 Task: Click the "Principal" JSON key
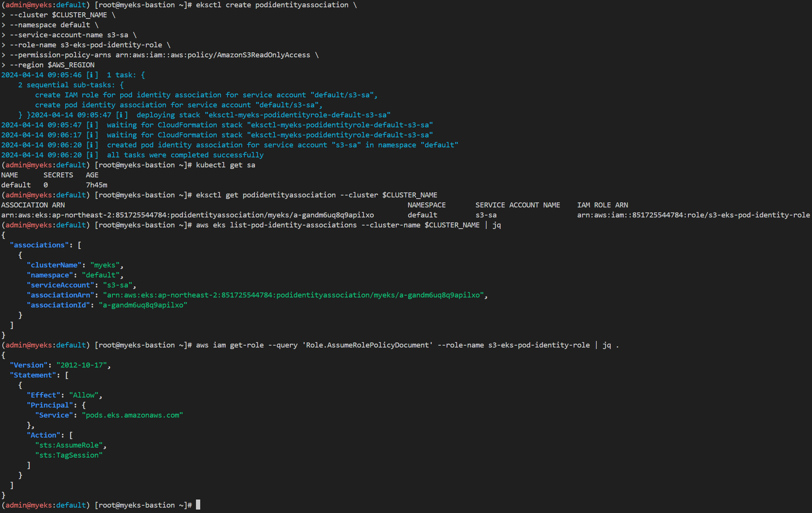50,405
